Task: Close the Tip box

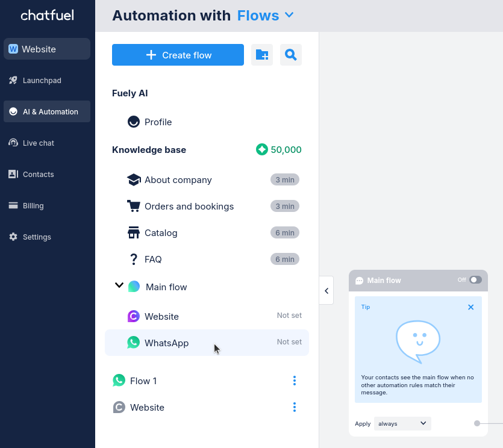Action: click(x=471, y=307)
